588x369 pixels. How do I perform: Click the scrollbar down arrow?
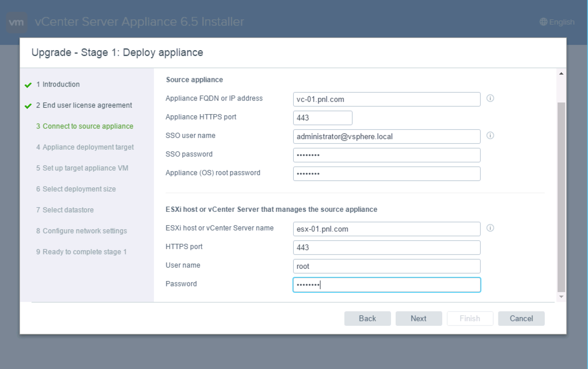coord(561,297)
